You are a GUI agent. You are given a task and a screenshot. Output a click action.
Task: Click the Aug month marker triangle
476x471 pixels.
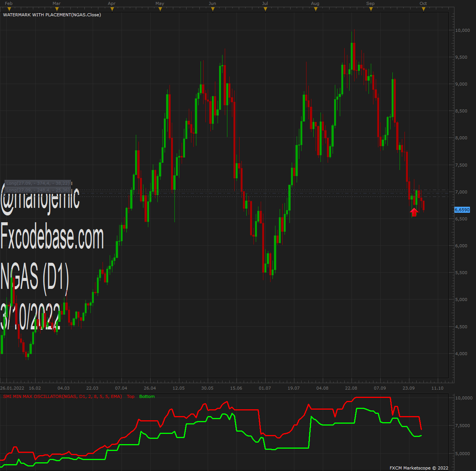(316, 9)
